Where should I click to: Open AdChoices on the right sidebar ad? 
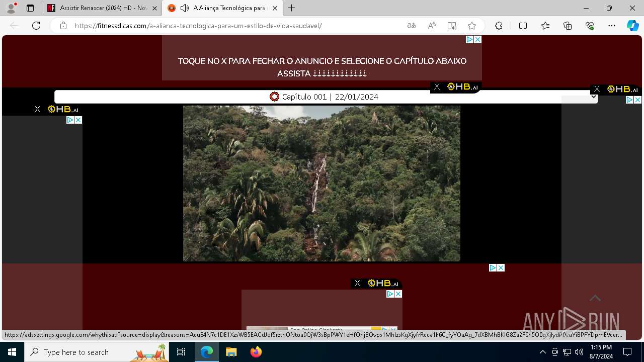[629, 100]
